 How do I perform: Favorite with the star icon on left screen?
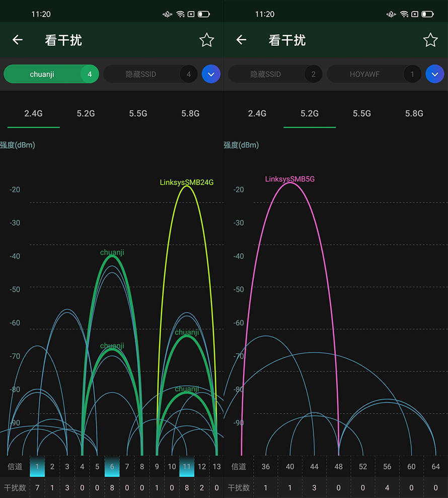206,40
